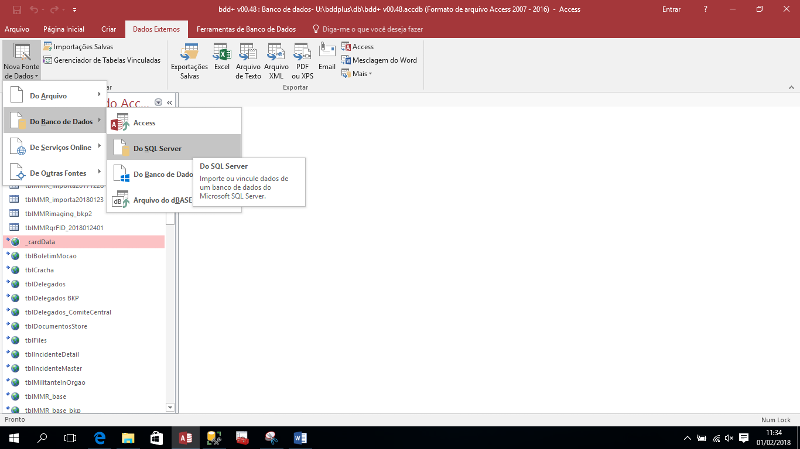
Task: Open File Explorer from taskbar
Action: pos(128,438)
